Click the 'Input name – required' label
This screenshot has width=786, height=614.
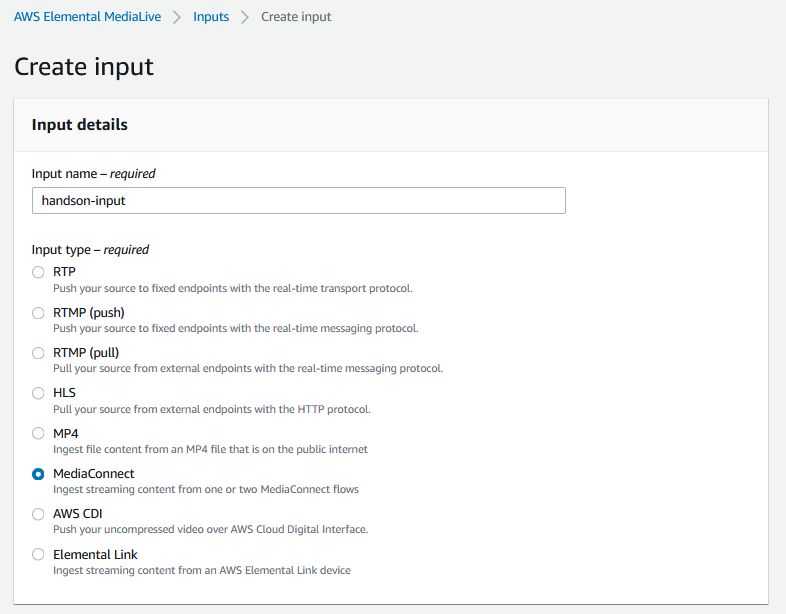94,173
